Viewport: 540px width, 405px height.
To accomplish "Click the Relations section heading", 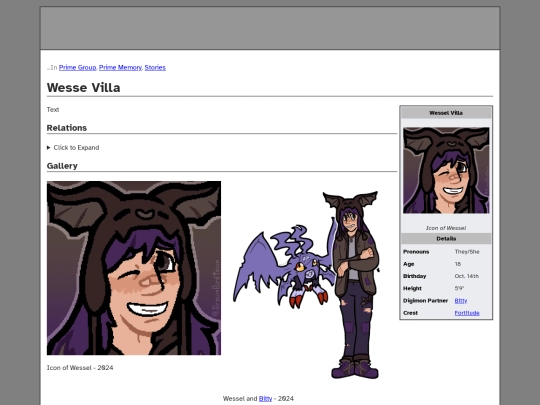I will [x=67, y=128].
